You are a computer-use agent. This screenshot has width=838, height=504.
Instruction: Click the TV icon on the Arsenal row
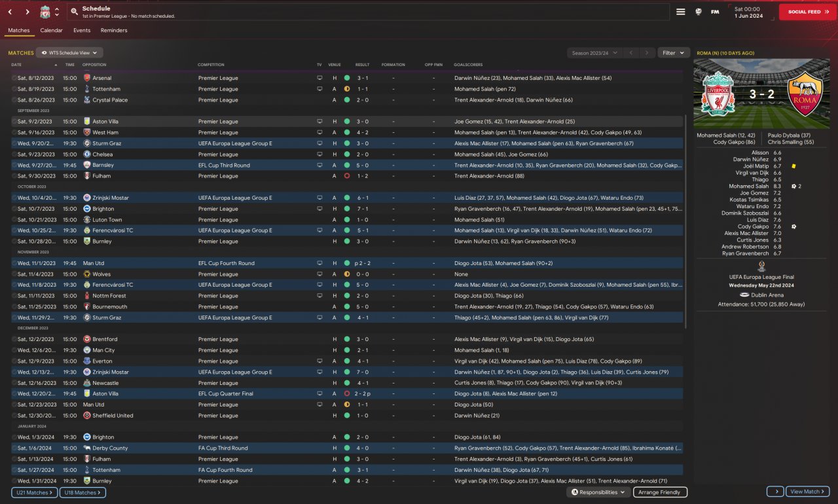coord(319,78)
